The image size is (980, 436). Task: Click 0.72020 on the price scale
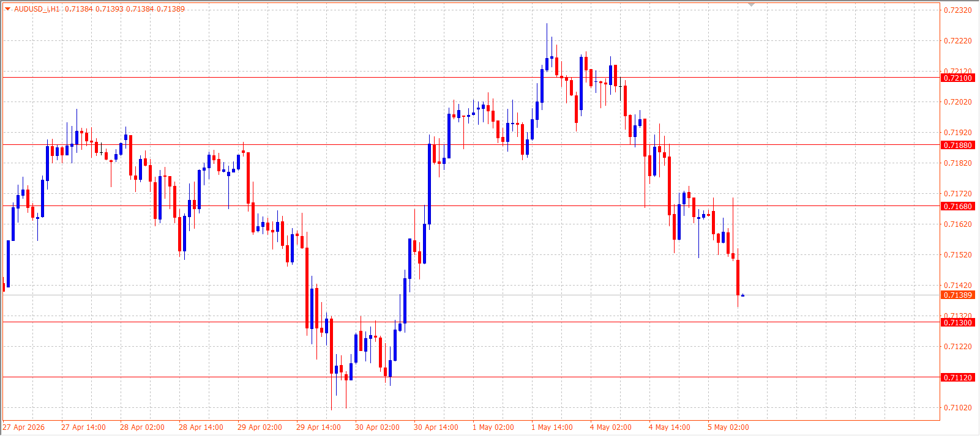tap(957, 102)
